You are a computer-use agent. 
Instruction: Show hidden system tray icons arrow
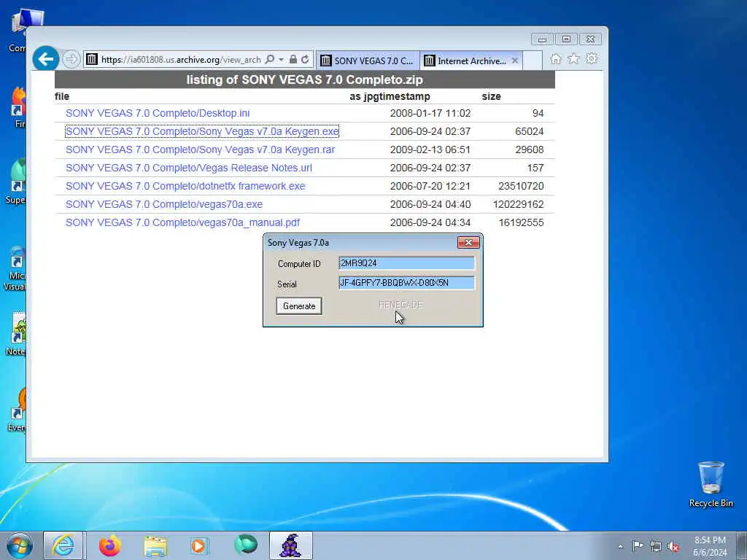[620, 546]
